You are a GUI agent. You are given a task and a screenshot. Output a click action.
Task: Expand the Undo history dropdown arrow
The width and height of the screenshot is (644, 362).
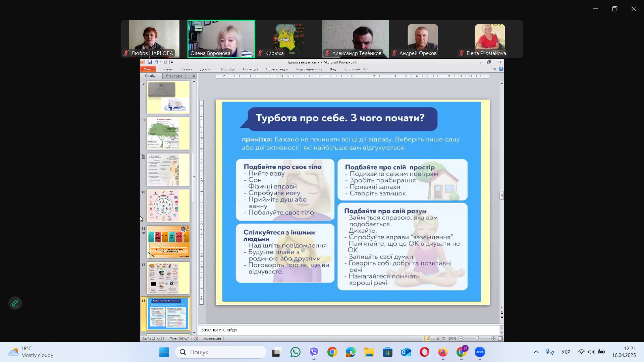tap(161, 62)
